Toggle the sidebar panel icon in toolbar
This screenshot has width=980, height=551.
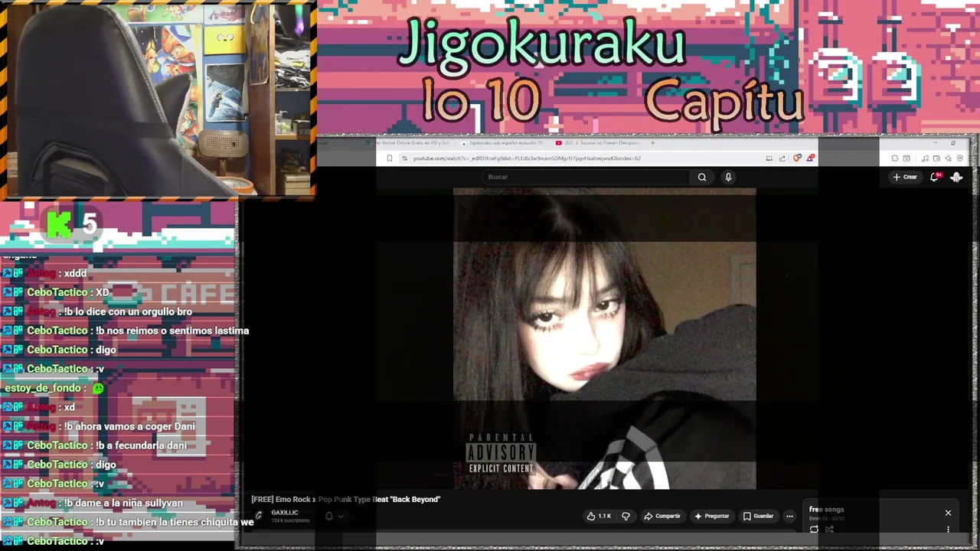906,158
